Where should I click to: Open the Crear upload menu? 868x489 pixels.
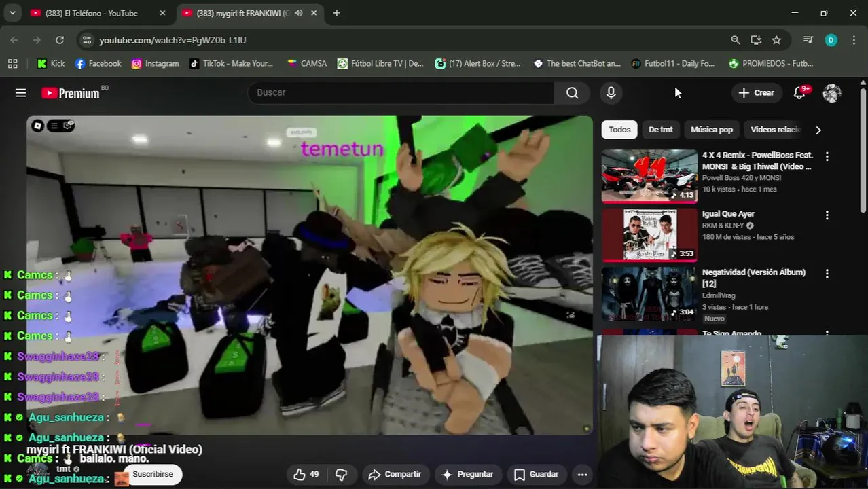click(756, 93)
